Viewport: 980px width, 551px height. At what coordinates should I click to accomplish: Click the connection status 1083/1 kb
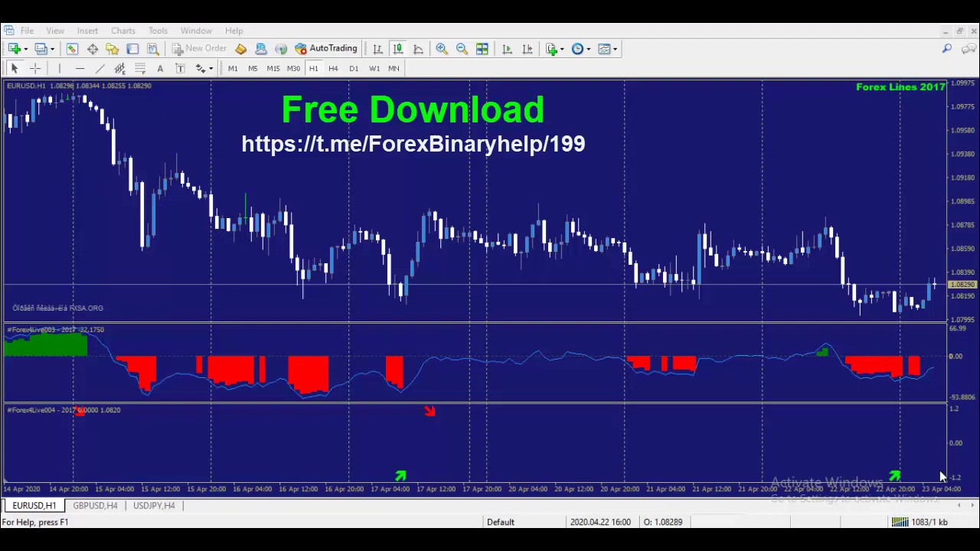919,522
